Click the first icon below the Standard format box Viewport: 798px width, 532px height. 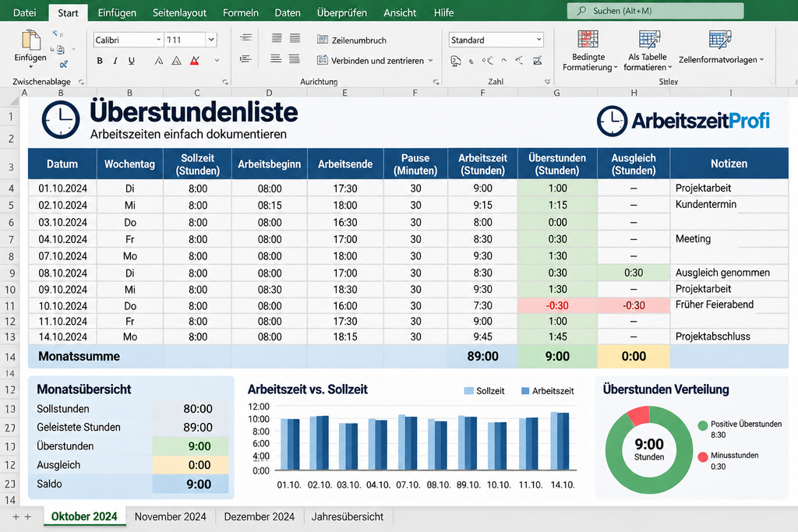click(x=455, y=61)
